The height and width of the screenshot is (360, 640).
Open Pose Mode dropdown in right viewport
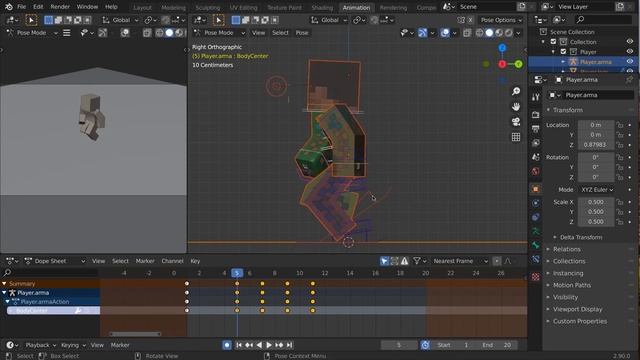pos(220,33)
